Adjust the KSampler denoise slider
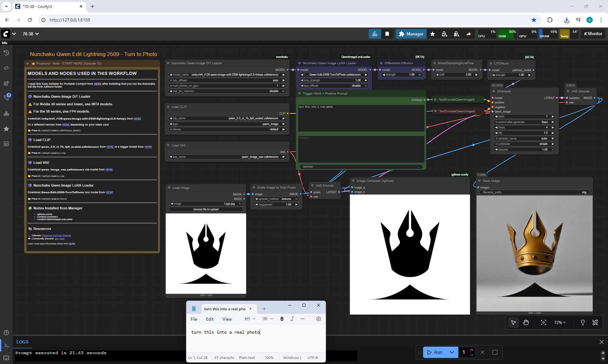 coord(524,150)
